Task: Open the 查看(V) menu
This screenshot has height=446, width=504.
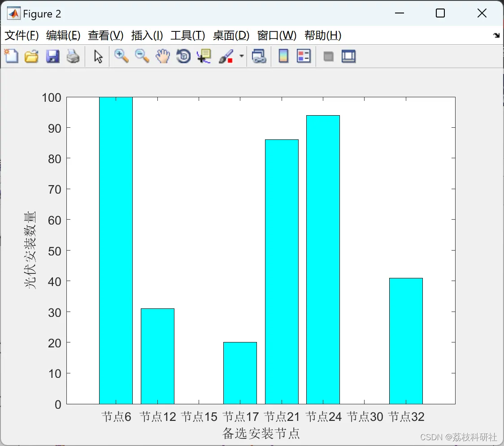Action: coord(105,35)
